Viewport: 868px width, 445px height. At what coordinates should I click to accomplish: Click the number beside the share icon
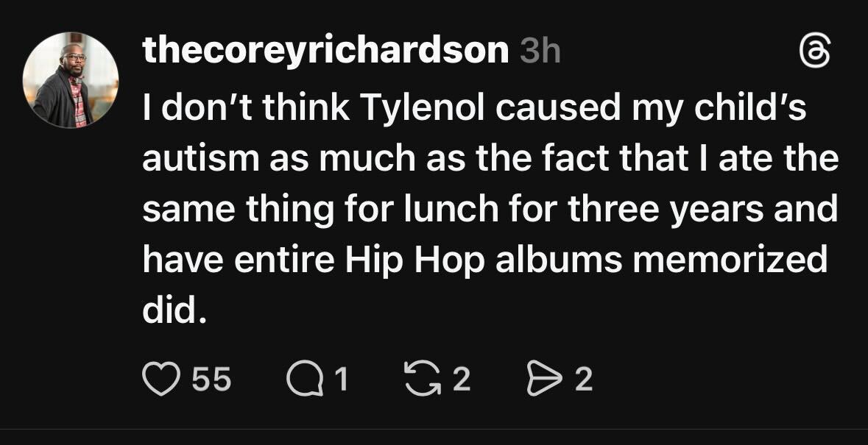582,380
